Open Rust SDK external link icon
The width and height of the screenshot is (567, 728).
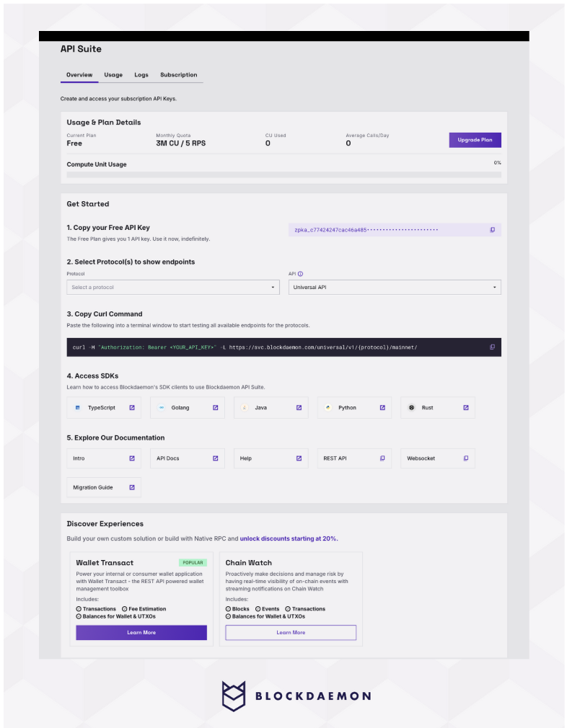466,408
